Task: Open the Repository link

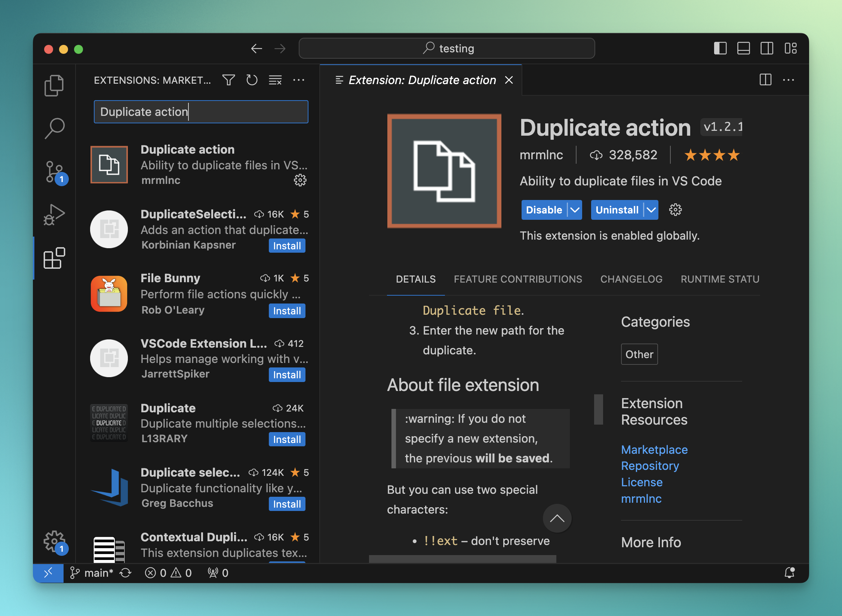Action: [x=650, y=466]
